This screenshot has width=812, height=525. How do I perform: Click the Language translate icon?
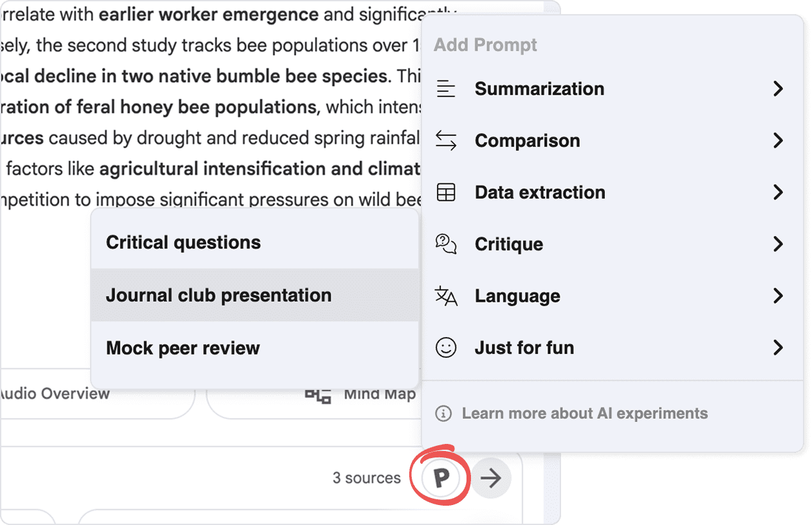click(x=446, y=296)
